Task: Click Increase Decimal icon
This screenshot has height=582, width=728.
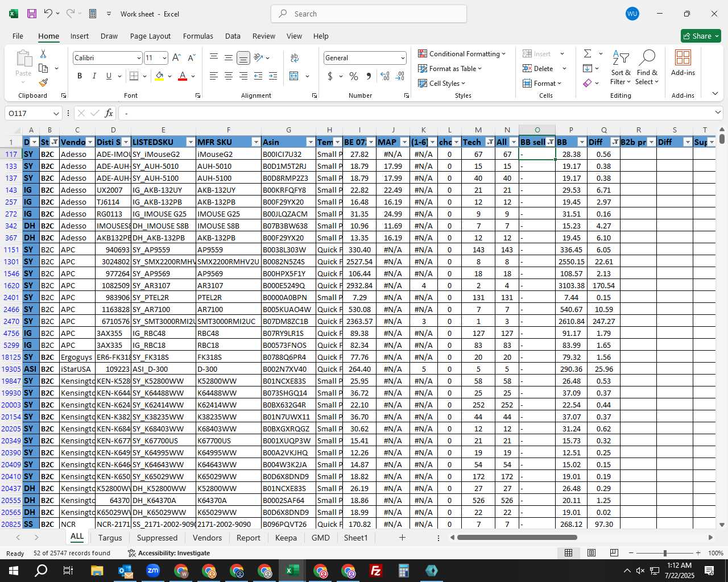Action: 385,76
